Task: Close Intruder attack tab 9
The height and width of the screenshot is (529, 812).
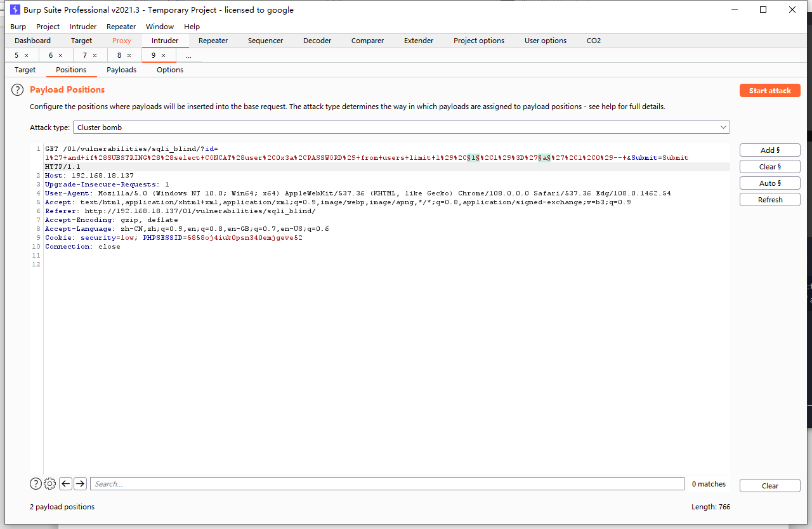Action: tap(163, 56)
